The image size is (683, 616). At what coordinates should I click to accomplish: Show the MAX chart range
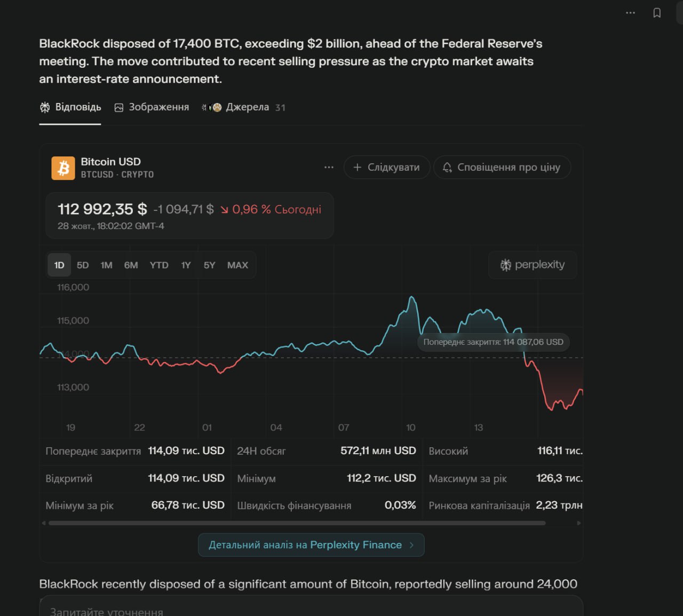[237, 265]
